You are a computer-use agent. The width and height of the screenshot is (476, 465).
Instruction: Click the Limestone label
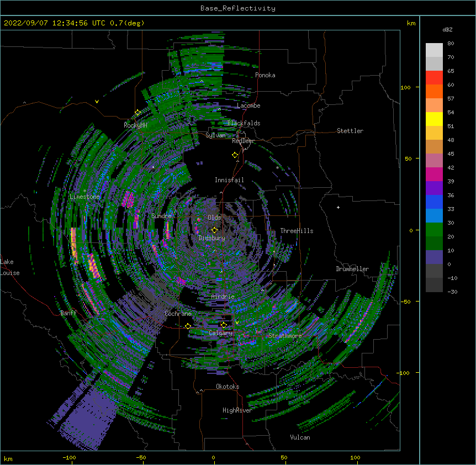[84, 197]
